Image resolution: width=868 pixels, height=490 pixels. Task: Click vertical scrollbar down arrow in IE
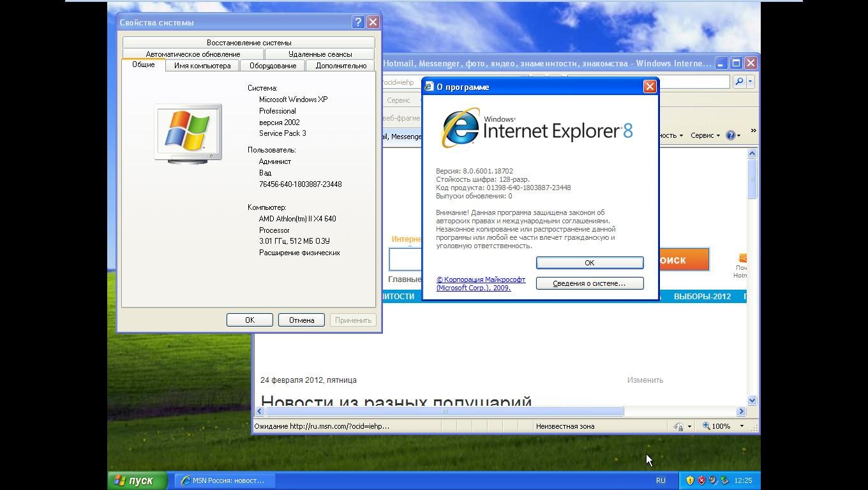752,401
